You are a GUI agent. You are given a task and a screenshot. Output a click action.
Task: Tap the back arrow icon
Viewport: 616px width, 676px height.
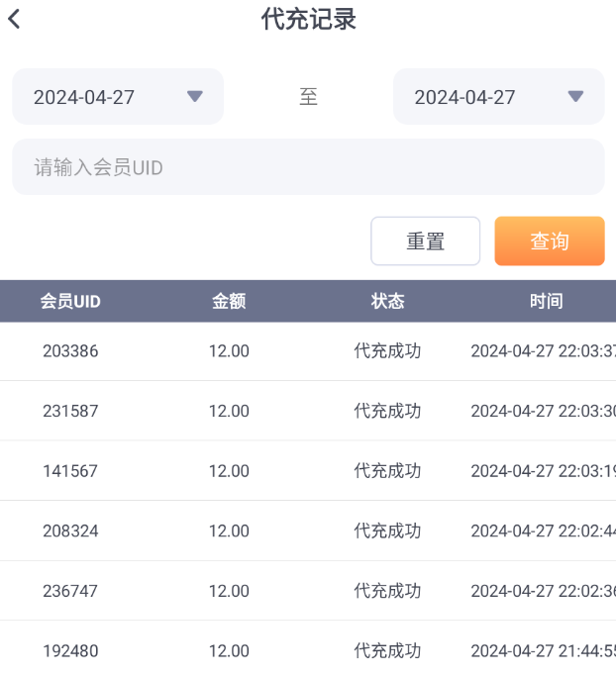pos(14,19)
